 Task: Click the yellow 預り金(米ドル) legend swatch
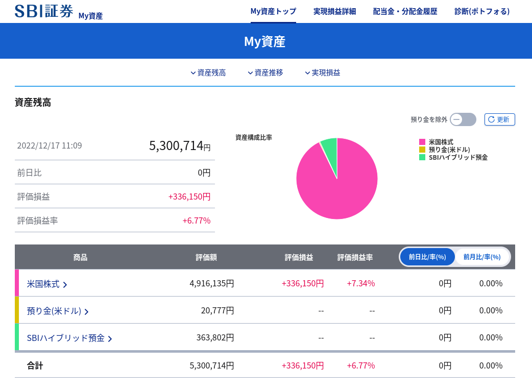tap(422, 150)
